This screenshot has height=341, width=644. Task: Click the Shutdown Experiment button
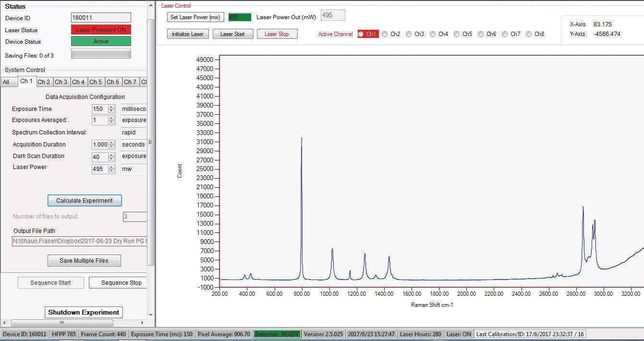tap(84, 312)
